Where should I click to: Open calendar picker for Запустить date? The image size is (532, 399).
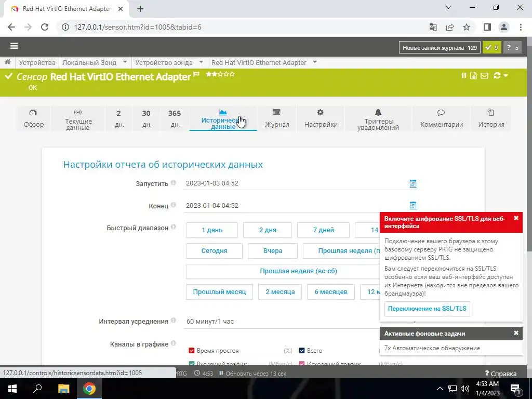coord(413,183)
